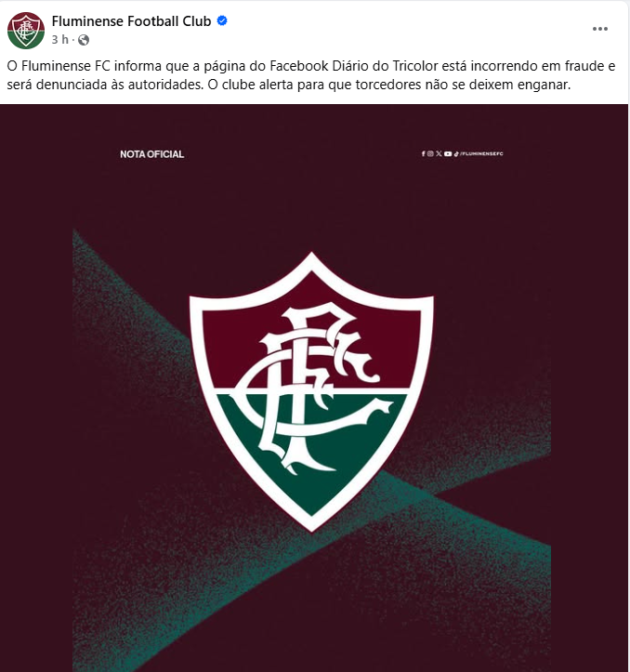Click the blue verified badge
This screenshot has height=672, width=630.
(x=222, y=20)
